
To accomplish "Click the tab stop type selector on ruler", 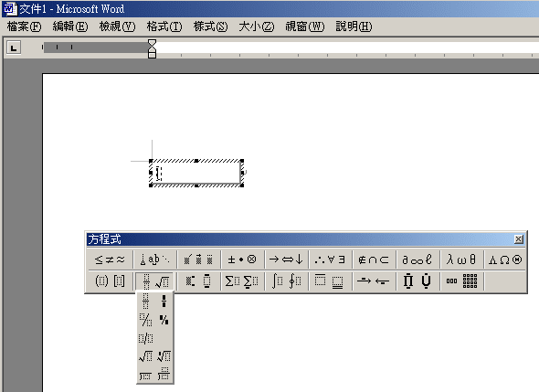I will pos(14,48).
